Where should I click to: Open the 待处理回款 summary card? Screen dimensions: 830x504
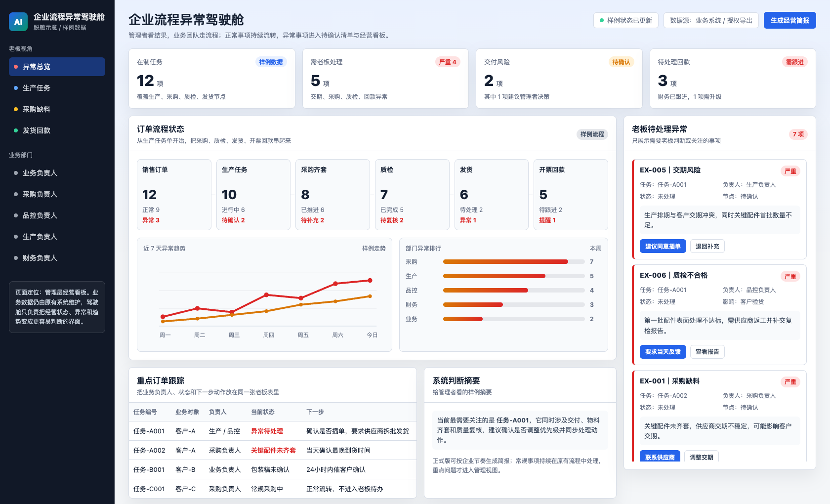tap(733, 79)
